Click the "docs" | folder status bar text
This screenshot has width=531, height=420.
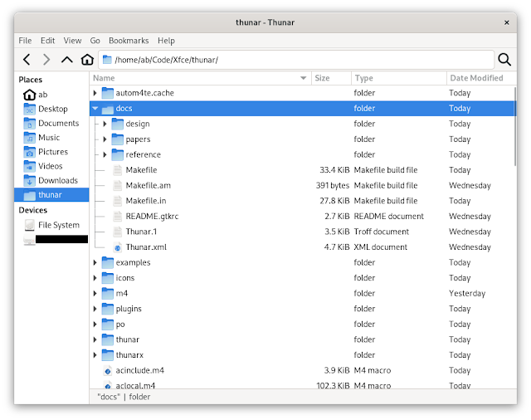click(x=124, y=397)
